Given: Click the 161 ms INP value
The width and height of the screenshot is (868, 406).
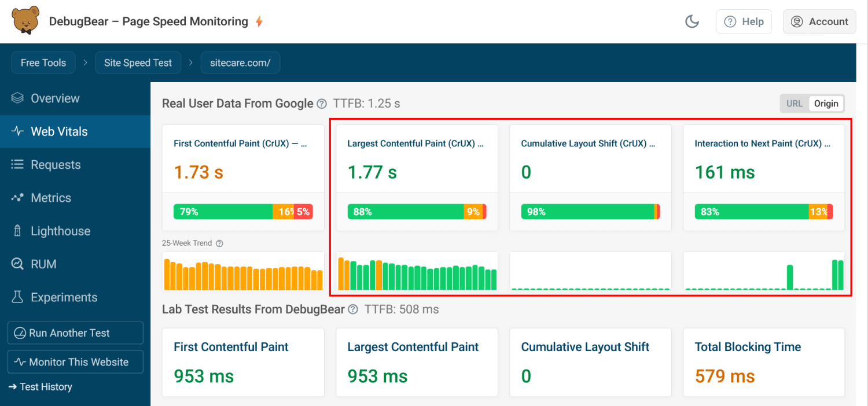Looking at the screenshot, I should pos(725,172).
